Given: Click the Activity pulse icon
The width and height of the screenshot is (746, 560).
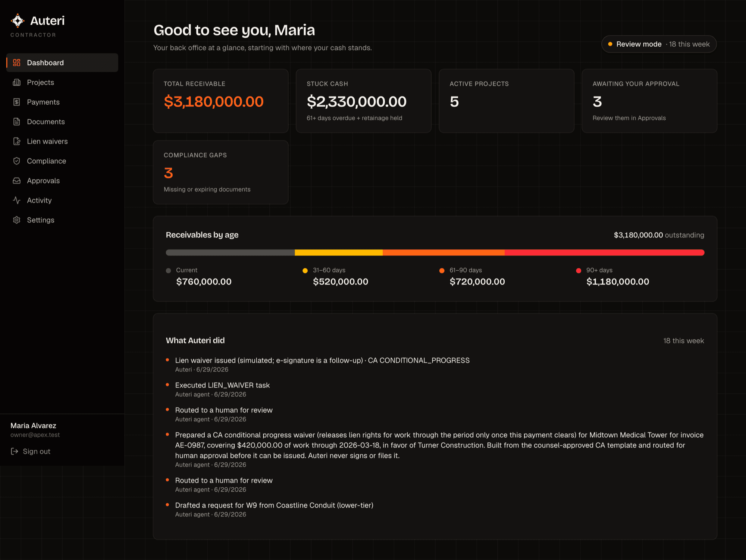Looking at the screenshot, I should click(x=16, y=200).
